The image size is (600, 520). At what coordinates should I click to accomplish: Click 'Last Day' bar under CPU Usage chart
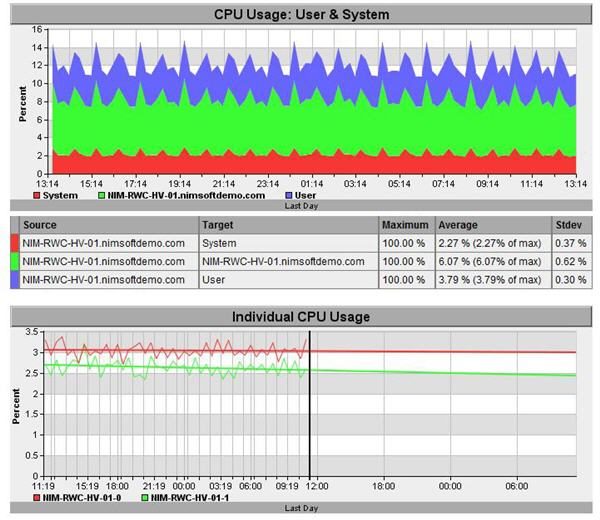tap(301, 206)
